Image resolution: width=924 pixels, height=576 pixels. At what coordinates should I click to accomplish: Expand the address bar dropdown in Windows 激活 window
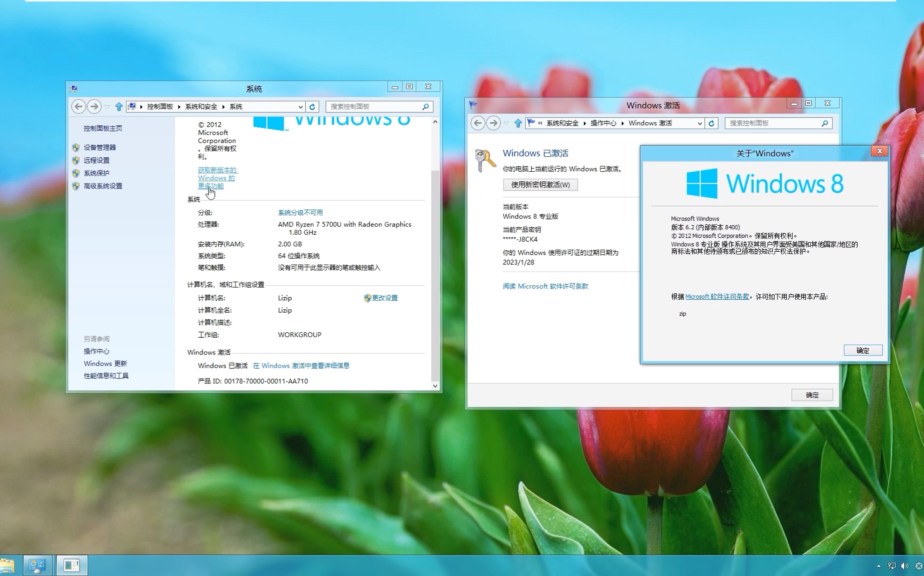point(700,123)
